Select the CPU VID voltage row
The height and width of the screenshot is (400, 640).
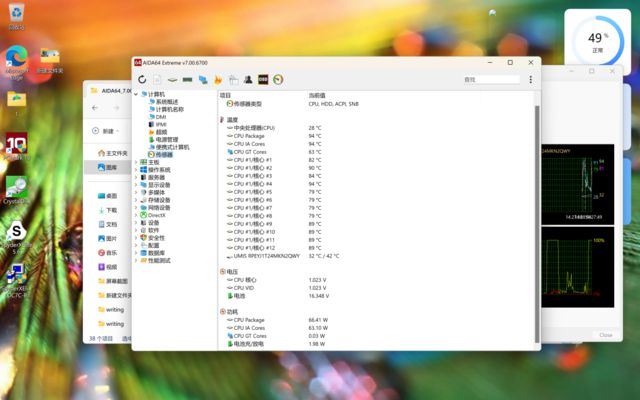coord(276,288)
